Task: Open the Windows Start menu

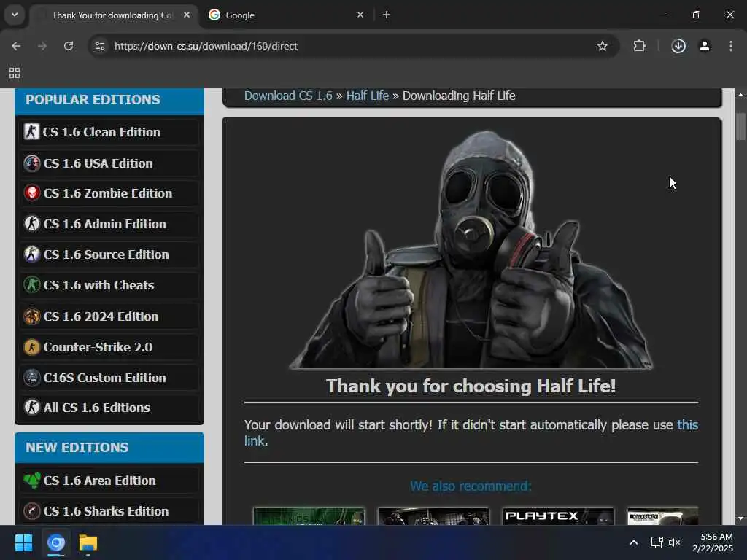Action: [x=23, y=542]
